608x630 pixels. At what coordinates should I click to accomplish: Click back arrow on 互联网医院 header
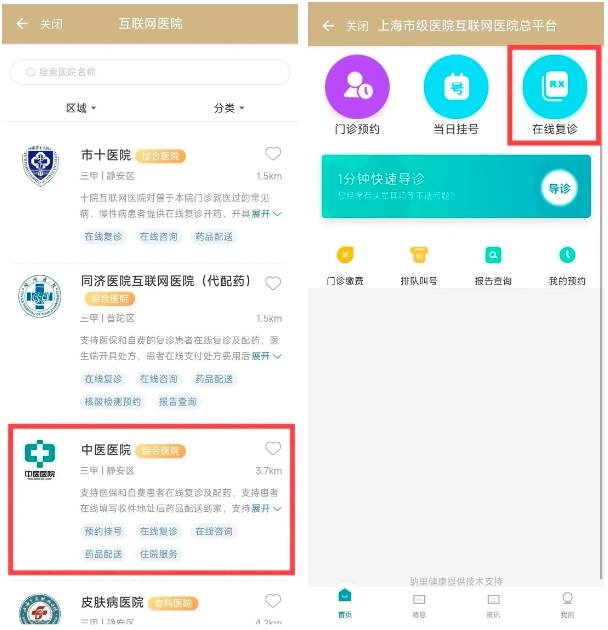(x=22, y=24)
